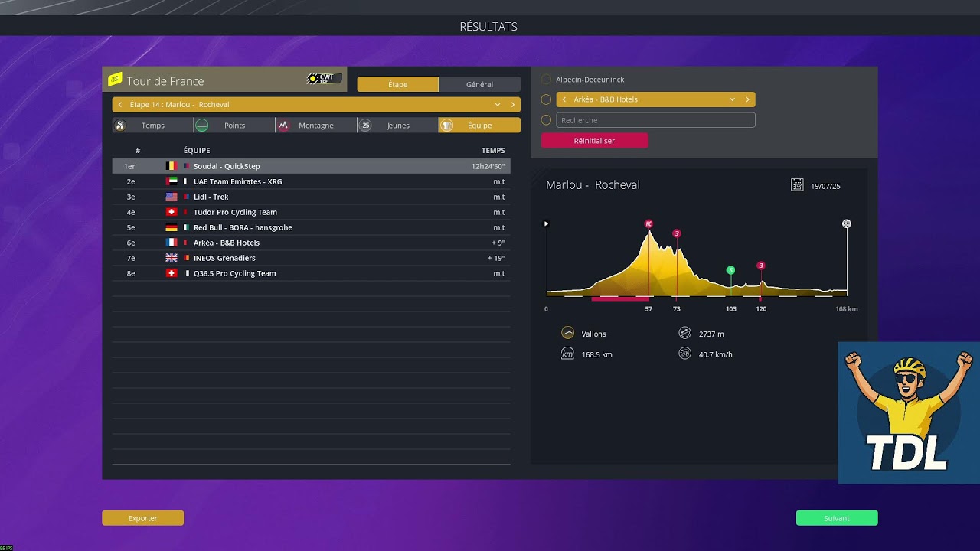Click the German flag beside Red Bull - BORA
The width and height of the screenshot is (980, 551).
pyautogui.click(x=171, y=227)
